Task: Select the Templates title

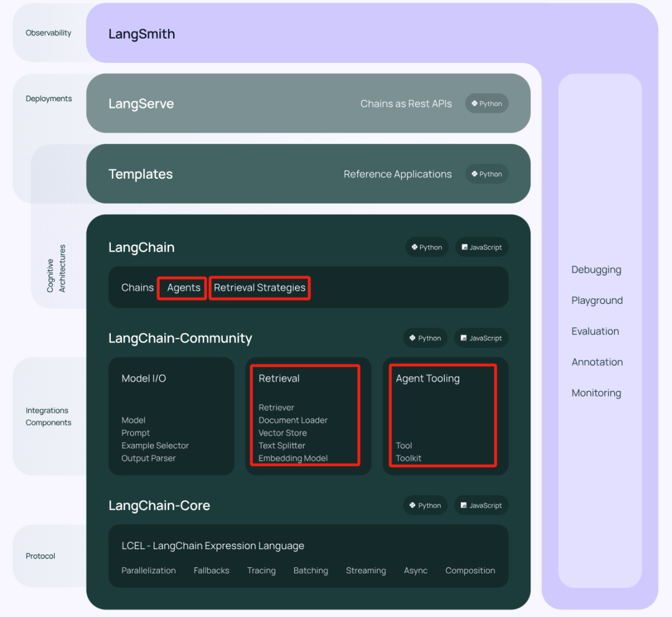Action: tap(141, 174)
